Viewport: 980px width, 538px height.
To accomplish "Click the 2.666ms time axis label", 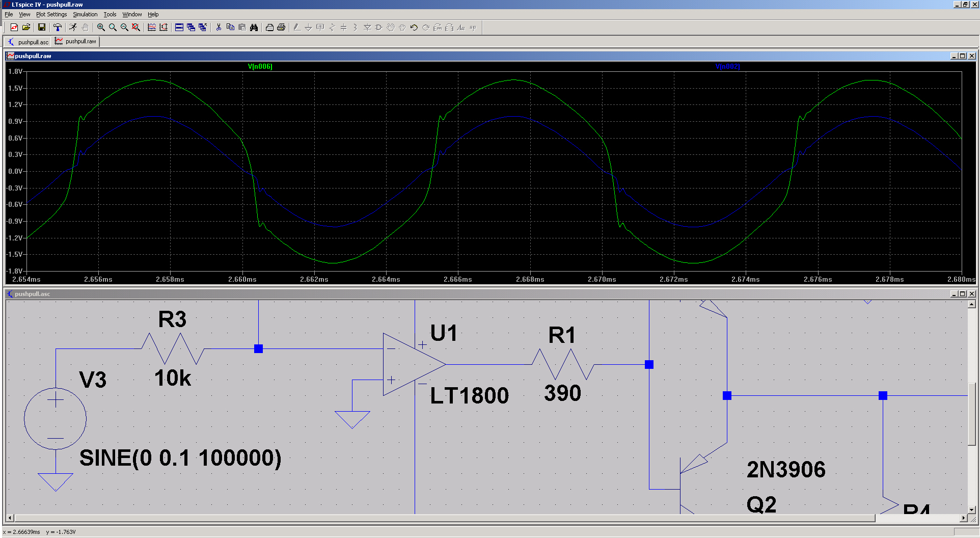I will coord(458,279).
